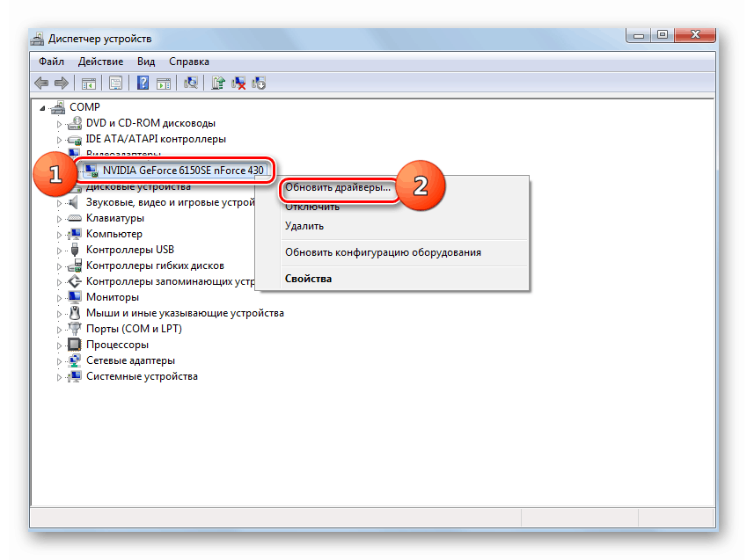The image size is (747, 560).
Task: Click the scan for hardware changes icon
Action: click(x=190, y=83)
